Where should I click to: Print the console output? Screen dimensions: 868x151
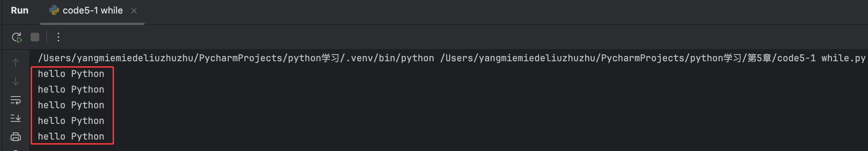16,137
